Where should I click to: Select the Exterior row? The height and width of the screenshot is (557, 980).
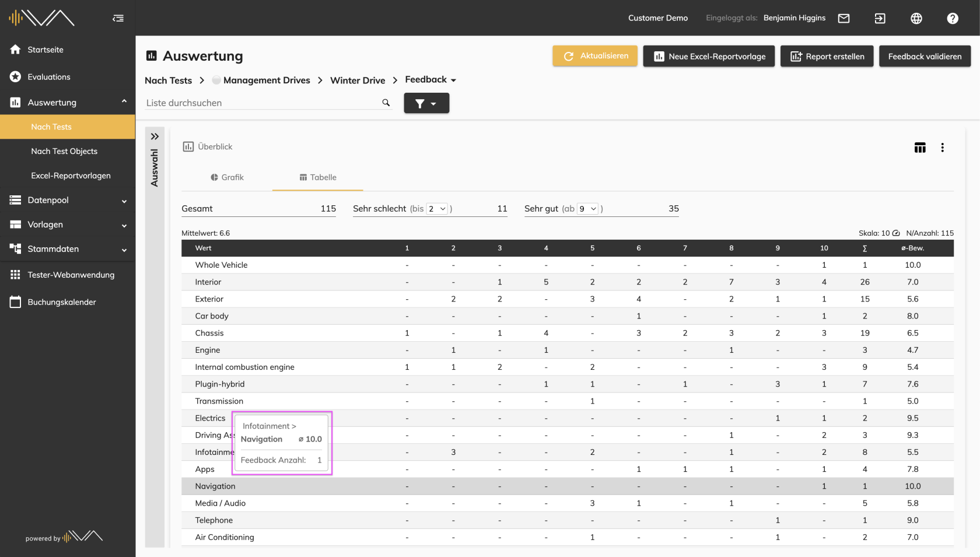point(568,299)
